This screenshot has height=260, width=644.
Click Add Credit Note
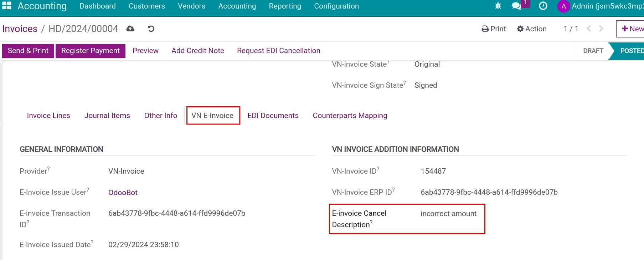[198, 51]
